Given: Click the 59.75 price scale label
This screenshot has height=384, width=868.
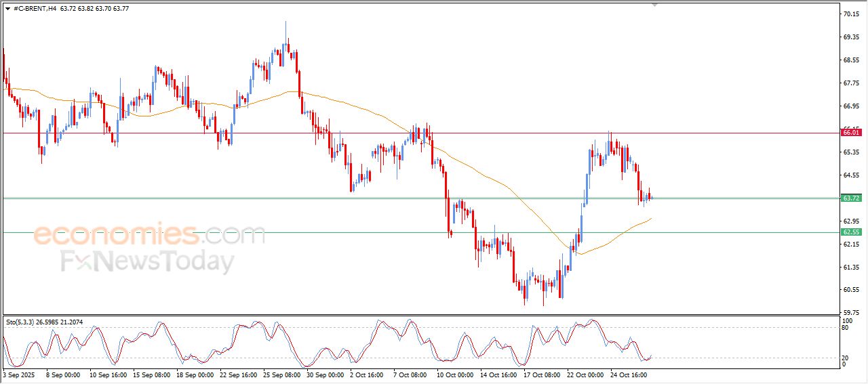Looking at the screenshot, I should [x=850, y=312].
